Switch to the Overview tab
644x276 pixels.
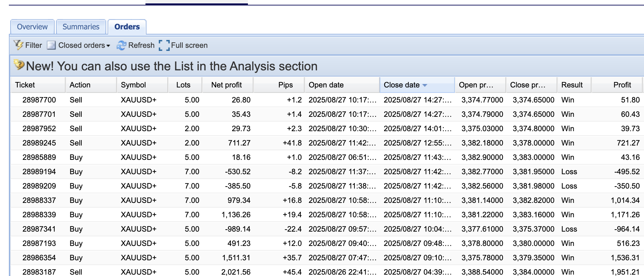coord(32,27)
